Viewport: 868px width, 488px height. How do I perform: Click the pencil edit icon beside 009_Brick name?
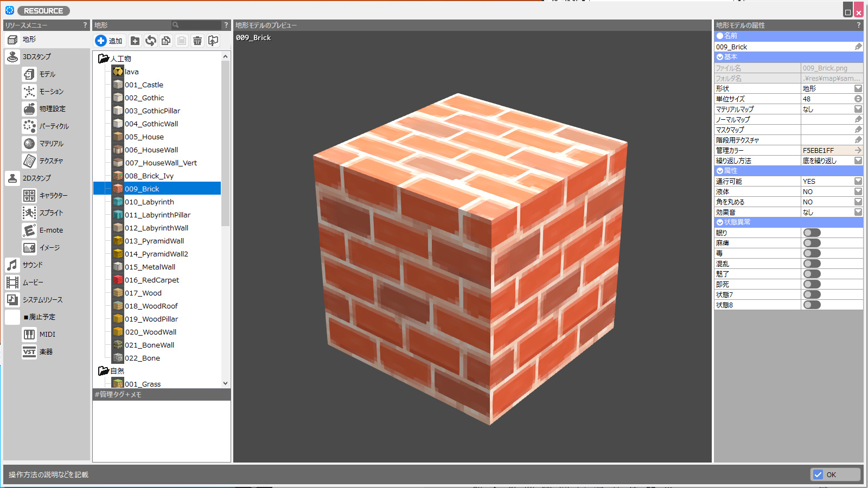coord(858,47)
